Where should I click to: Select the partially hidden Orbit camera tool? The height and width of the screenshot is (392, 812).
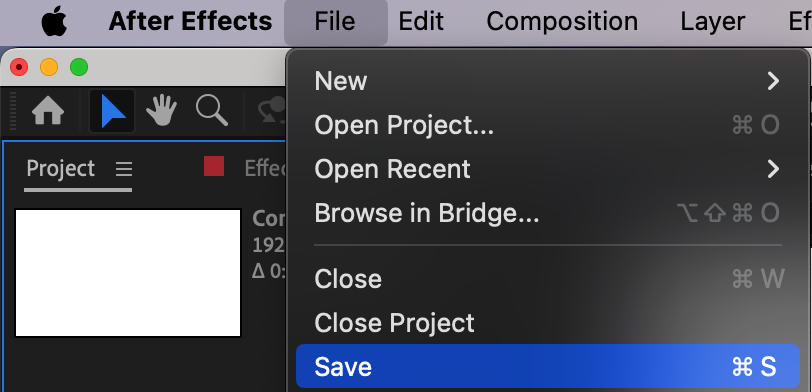coord(273,111)
